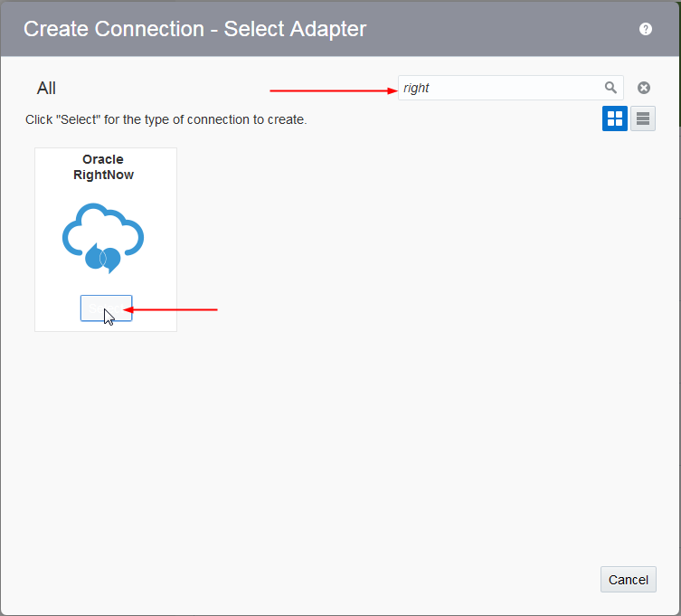Viewport: 681px width, 616px height.
Task: Click the 'Create Connection - Select Adapter' title
Action: tap(195, 29)
